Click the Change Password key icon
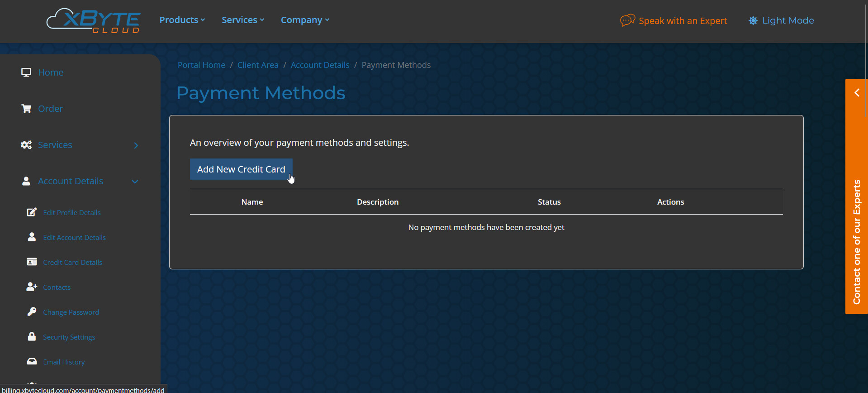 [x=32, y=312]
